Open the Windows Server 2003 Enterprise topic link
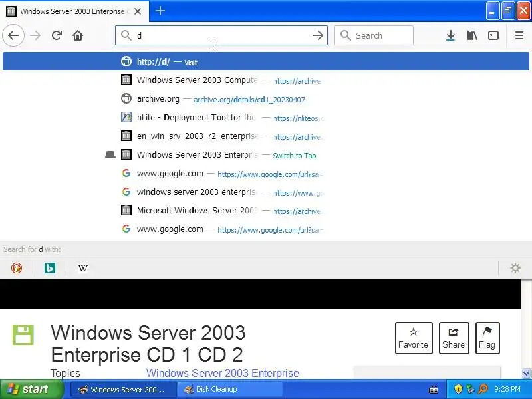Image resolution: width=532 pixels, height=399 pixels. (x=223, y=373)
